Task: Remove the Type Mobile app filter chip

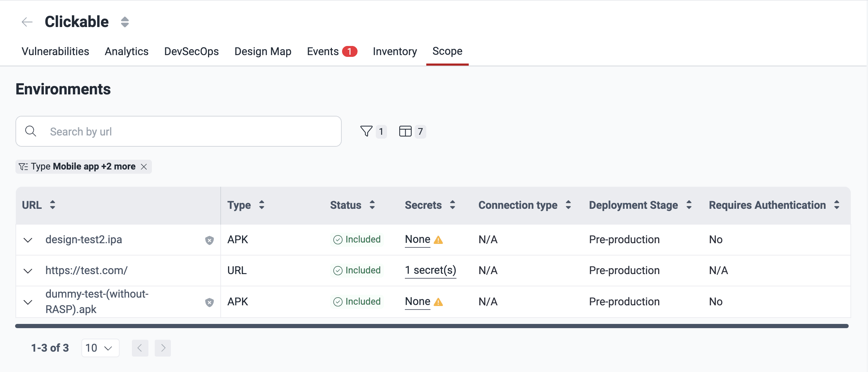Action: [x=144, y=167]
